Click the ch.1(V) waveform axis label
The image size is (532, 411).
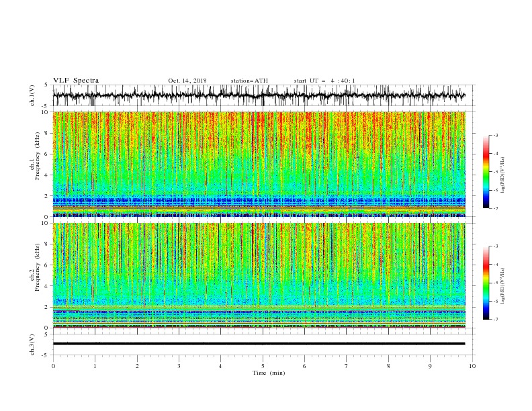32,95
